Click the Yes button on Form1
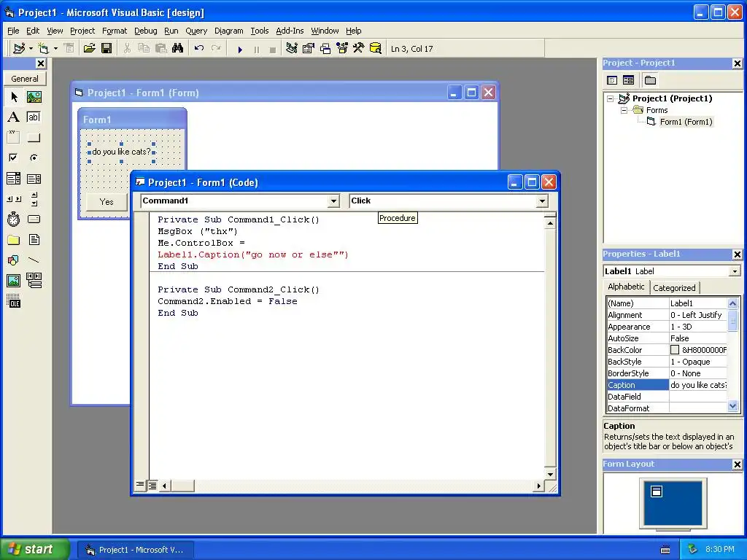The width and height of the screenshot is (747, 560). click(107, 202)
